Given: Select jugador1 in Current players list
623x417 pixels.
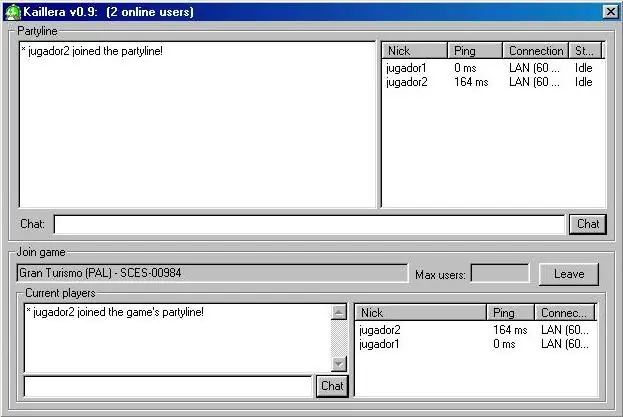Looking at the screenshot, I should (x=379, y=344).
